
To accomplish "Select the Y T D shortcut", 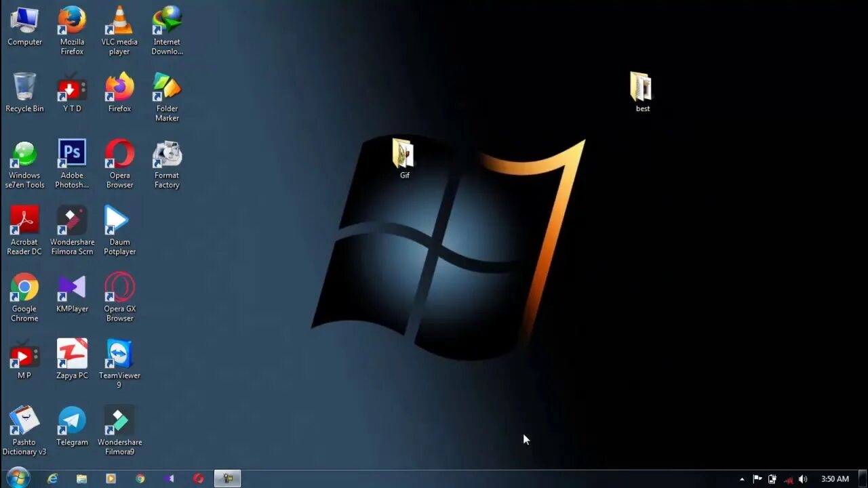I will 72,93.
